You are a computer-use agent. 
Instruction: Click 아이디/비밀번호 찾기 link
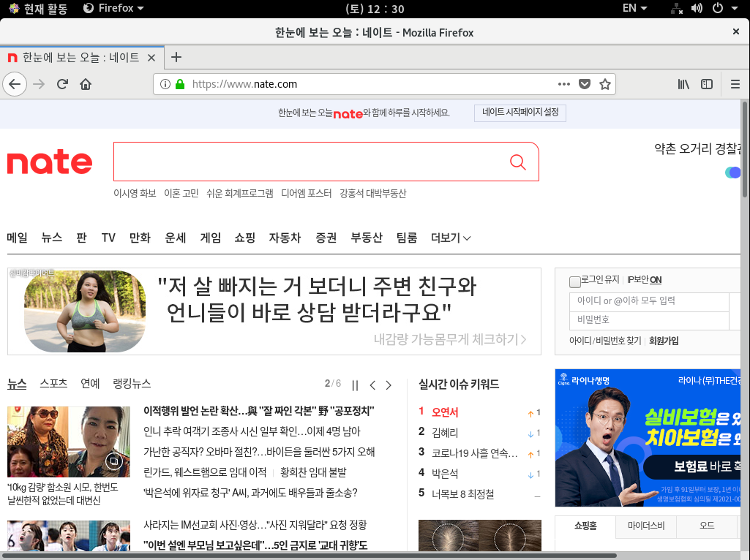tap(605, 341)
